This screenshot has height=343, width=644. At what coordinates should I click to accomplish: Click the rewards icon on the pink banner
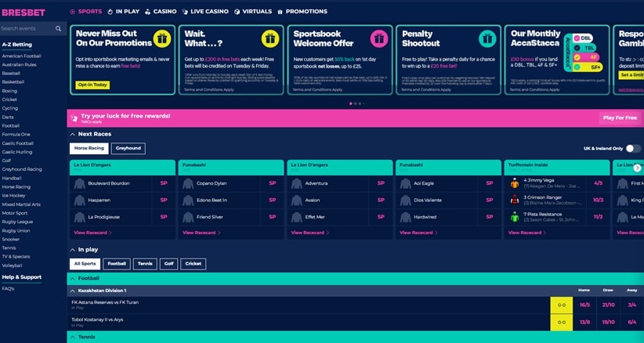74,118
